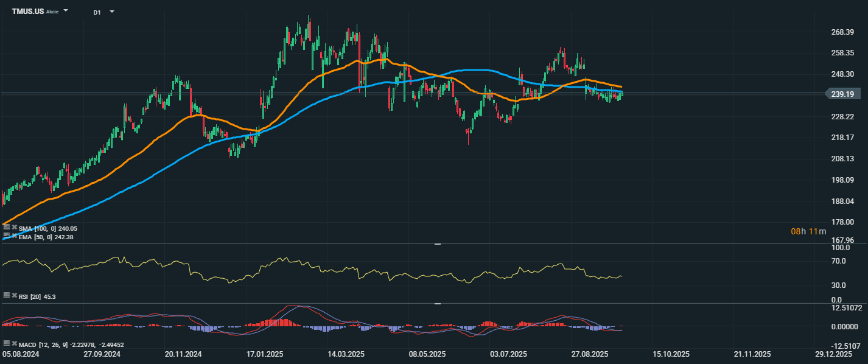Click the 14.03.2025 date on time axis
Image resolution: width=868 pixels, height=364 pixels.
click(346, 354)
